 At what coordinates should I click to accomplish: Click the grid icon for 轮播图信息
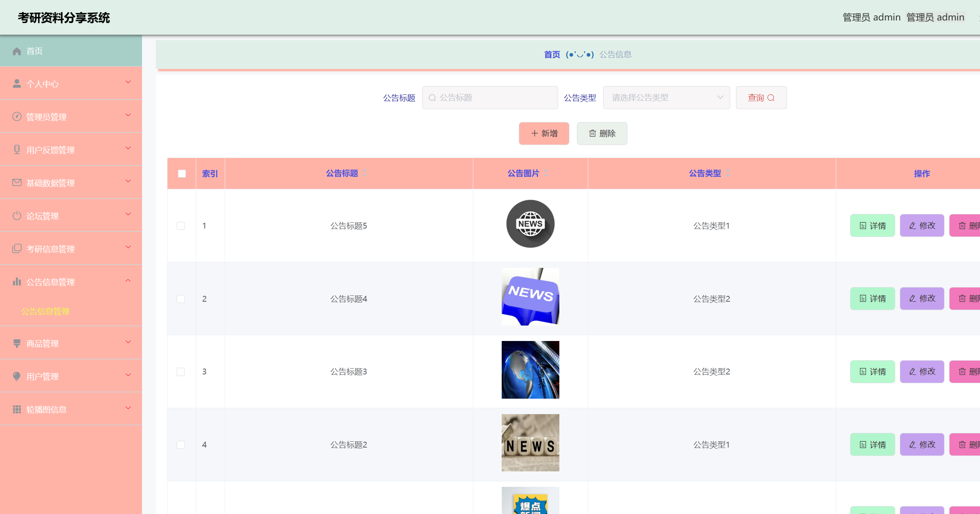(x=17, y=409)
